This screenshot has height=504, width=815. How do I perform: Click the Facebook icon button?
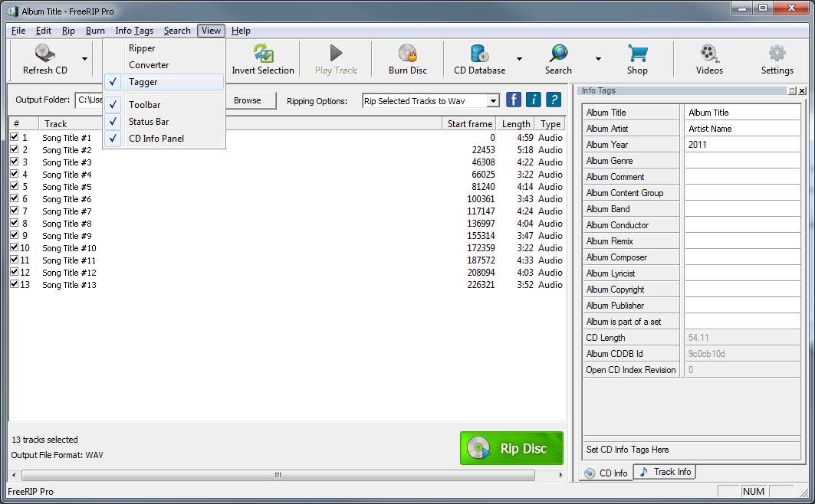[514, 100]
